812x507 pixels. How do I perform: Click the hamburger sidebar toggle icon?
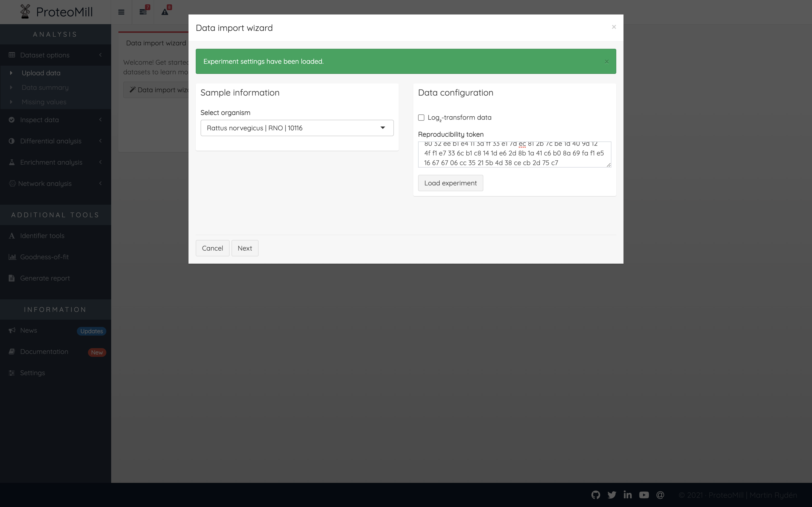point(121,12)
